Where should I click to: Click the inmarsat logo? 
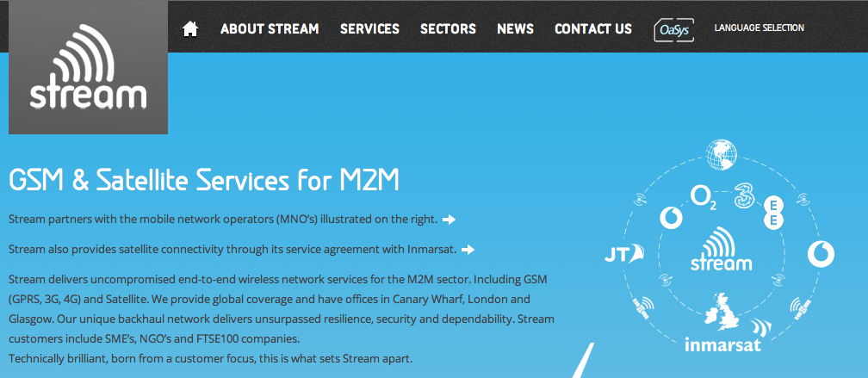point(721,346)
